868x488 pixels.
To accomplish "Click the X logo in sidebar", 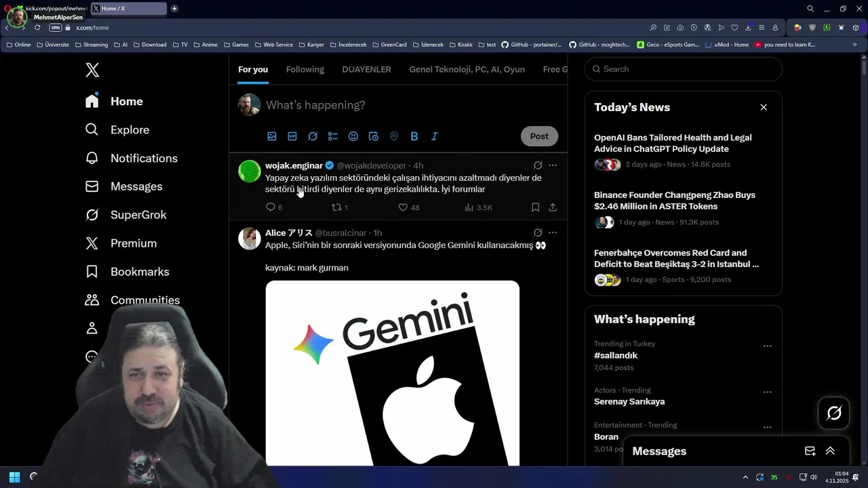I will pyautogui.click(x=92, y=69).
